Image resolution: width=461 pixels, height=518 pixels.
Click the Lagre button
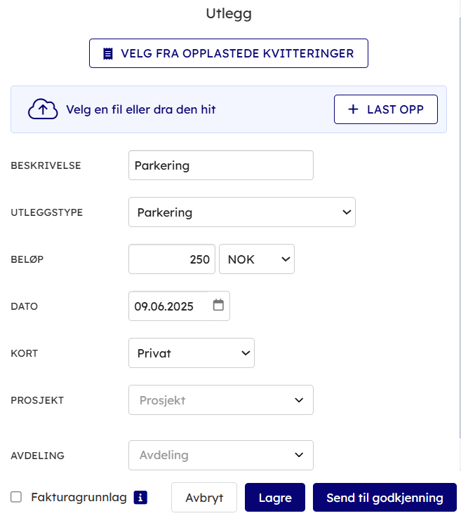click(x=275, y=497)
